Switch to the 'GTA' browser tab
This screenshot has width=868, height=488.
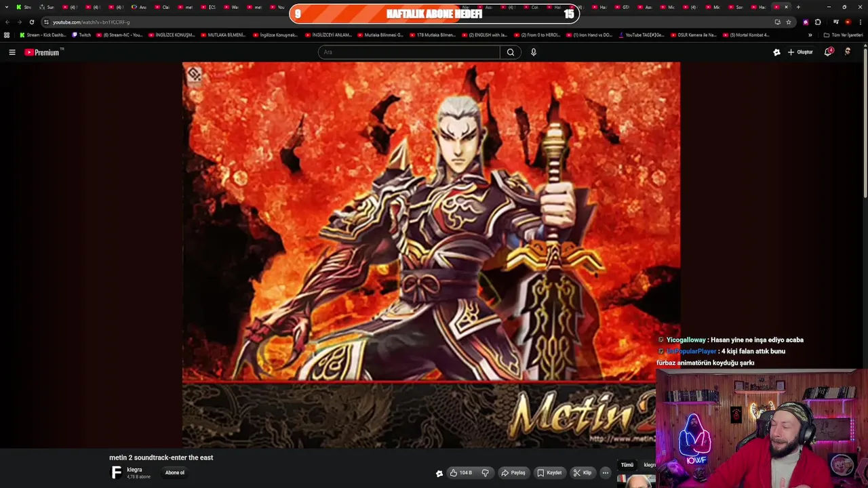click(622, 7)
